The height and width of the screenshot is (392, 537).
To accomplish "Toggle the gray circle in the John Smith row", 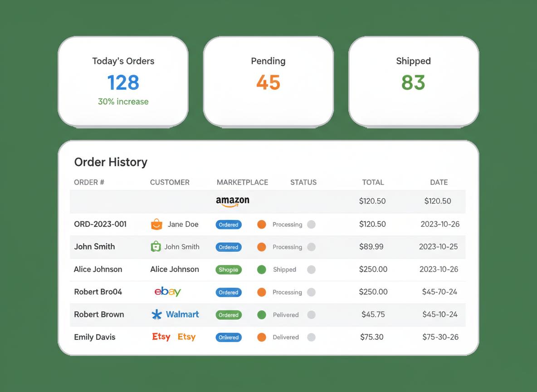I will click(311, 247).
